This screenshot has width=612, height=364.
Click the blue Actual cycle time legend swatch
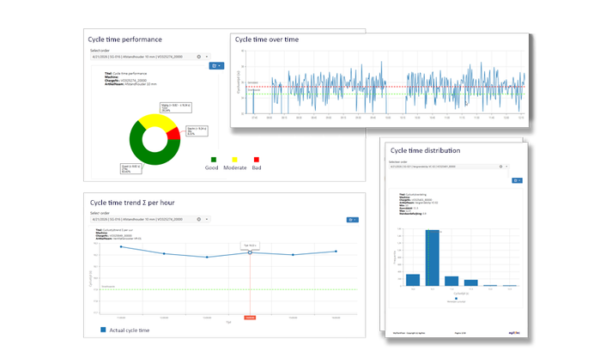click(x=103, y=330)
